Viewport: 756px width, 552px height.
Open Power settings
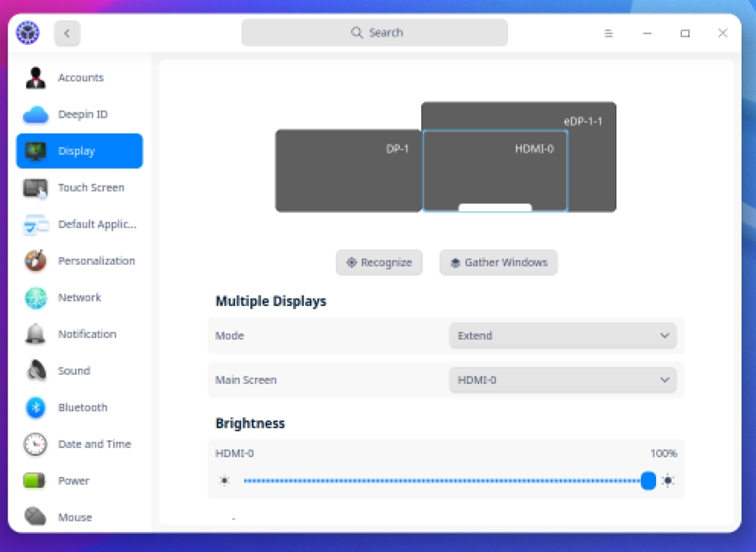click(x=79, y=481)
